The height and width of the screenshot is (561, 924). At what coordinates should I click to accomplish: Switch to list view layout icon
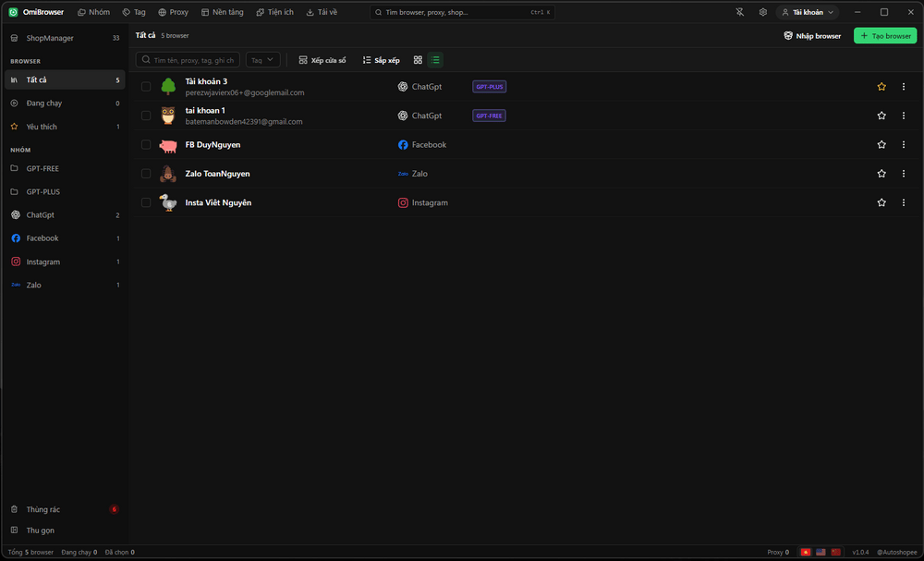435,60
